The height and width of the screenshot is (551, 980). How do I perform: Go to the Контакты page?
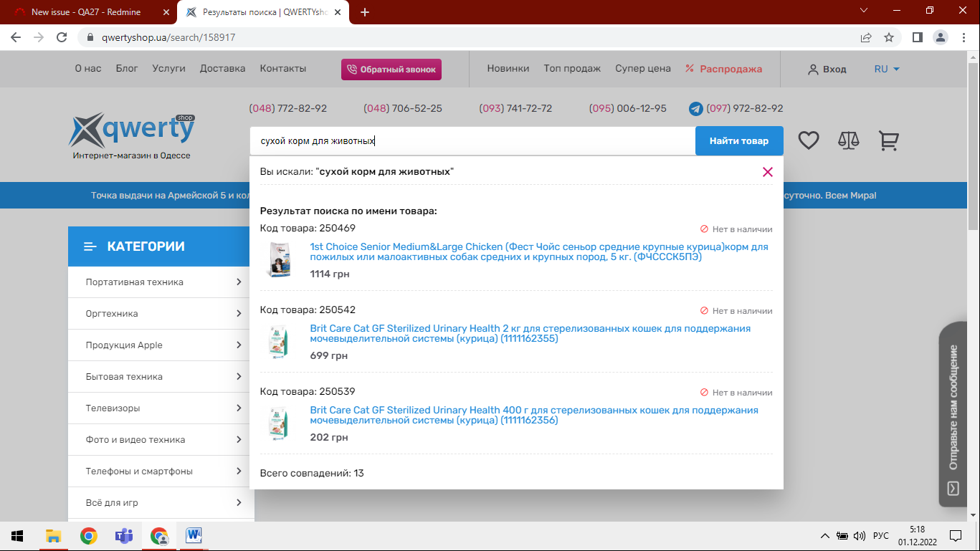[283, 69]
